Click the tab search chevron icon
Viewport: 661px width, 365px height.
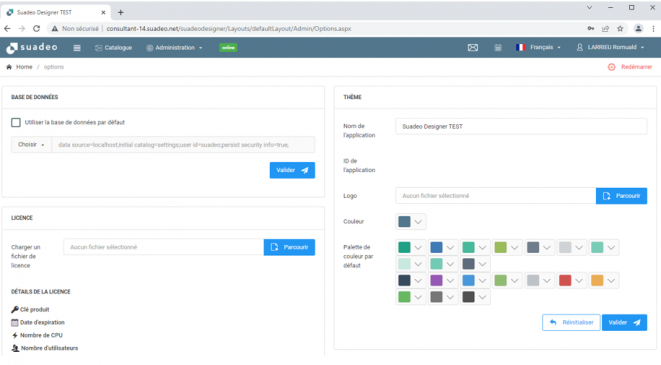click(x=589, y=8)
